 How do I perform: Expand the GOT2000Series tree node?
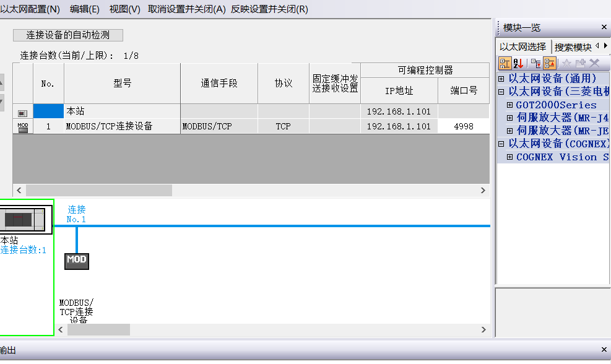[510, 105]
